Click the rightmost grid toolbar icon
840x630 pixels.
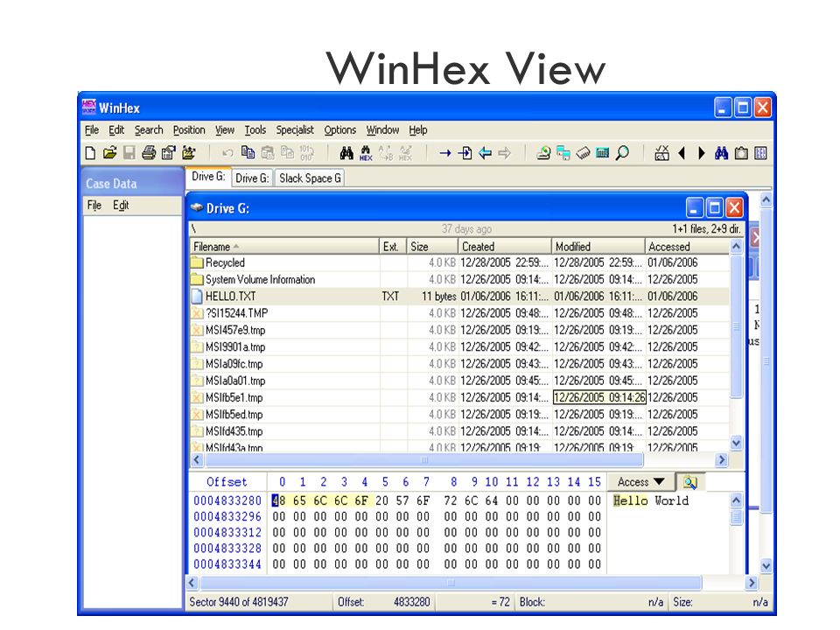coord(760,153)
